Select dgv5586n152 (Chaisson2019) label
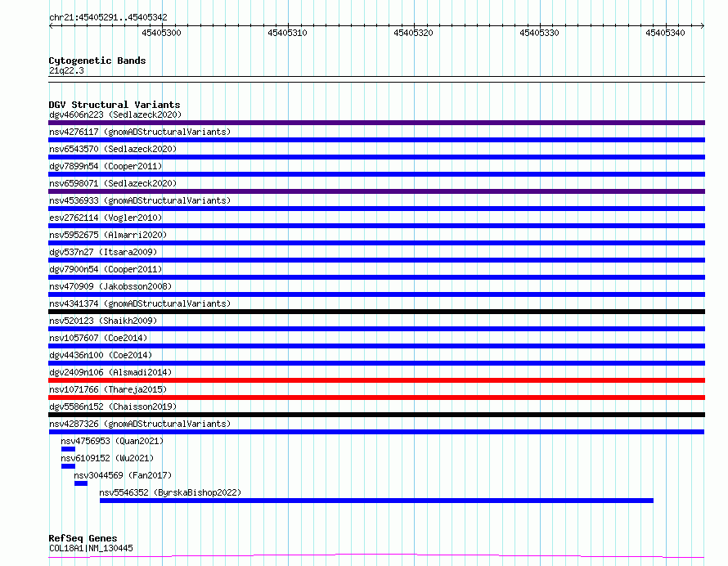Viewport: 728px width, 566px height. (113, 407)
